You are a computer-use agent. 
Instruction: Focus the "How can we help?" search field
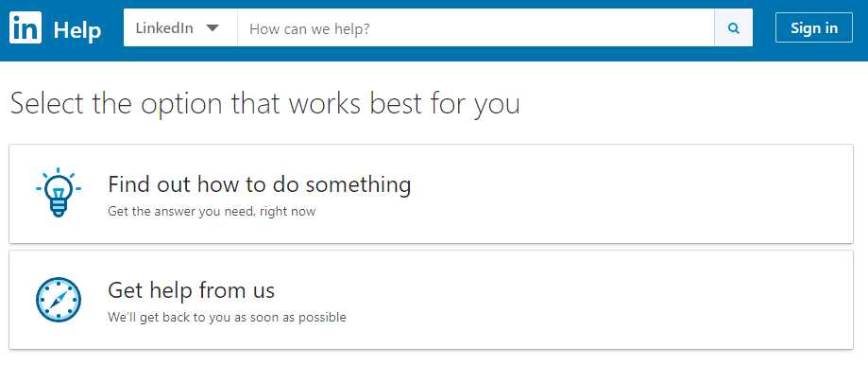476,27
